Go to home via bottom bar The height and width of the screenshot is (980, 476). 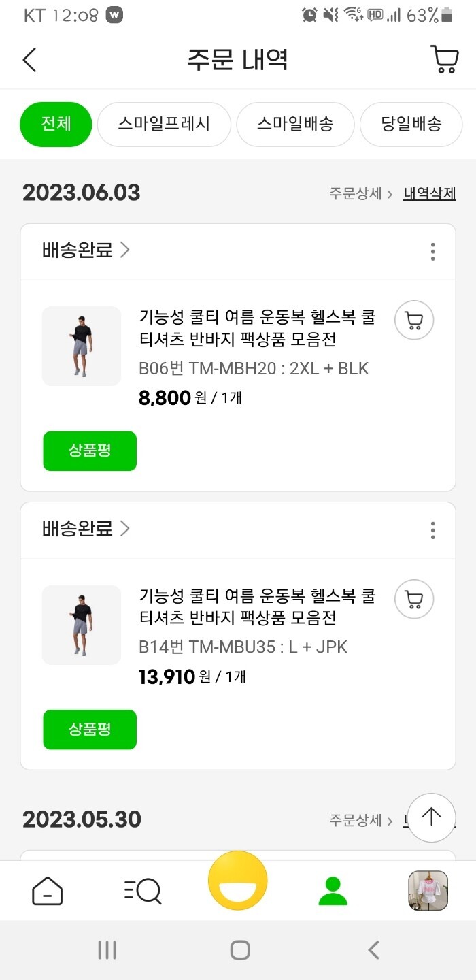point(48,891)
